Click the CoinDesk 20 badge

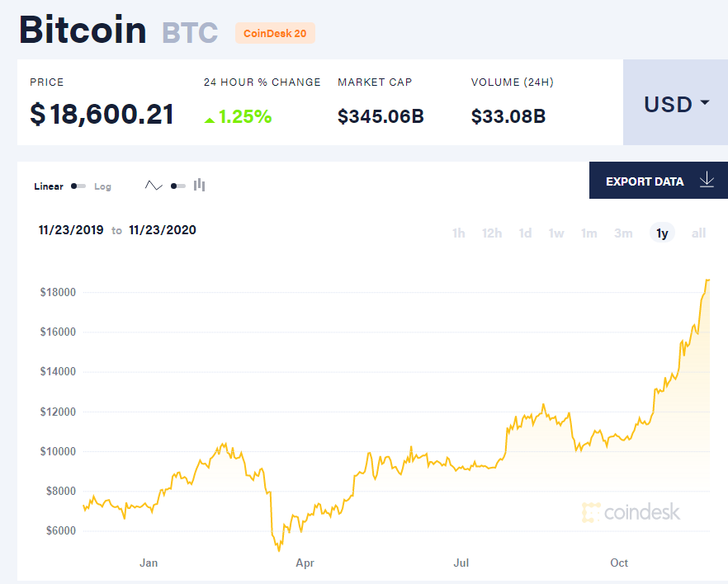[275, 33]
